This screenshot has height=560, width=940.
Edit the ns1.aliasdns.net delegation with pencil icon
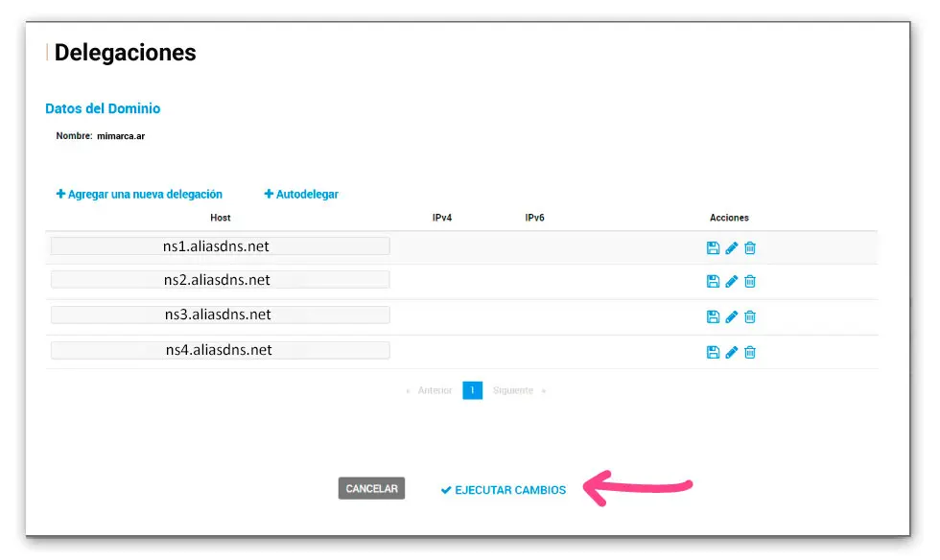(x=731, y=247)
